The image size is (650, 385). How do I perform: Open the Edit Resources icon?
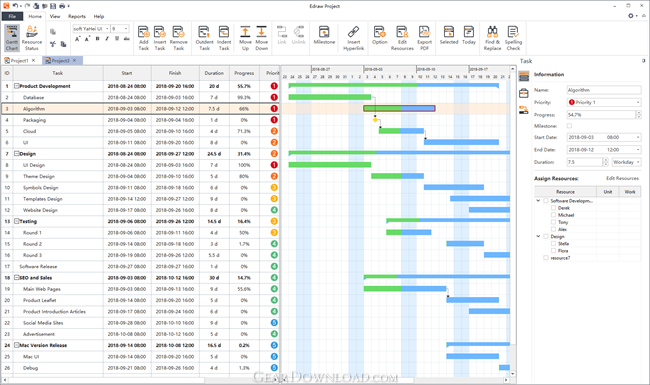(x=402, y=38)
